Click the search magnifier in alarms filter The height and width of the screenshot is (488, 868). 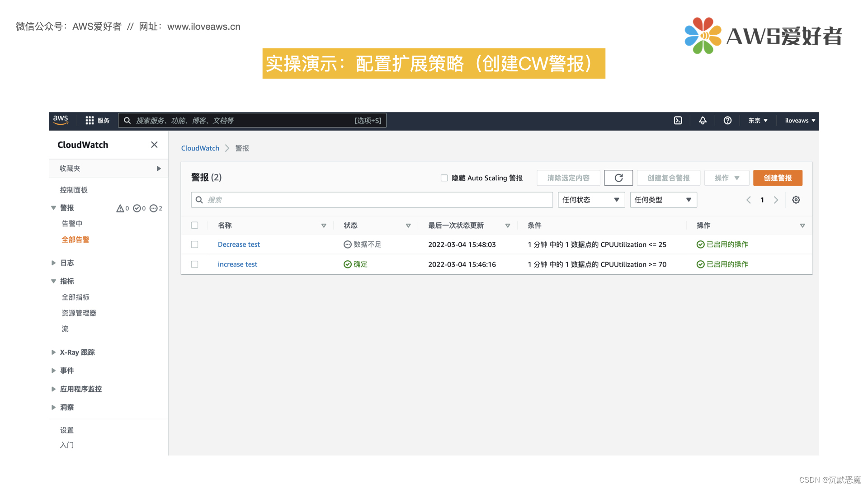click(199, 200)
